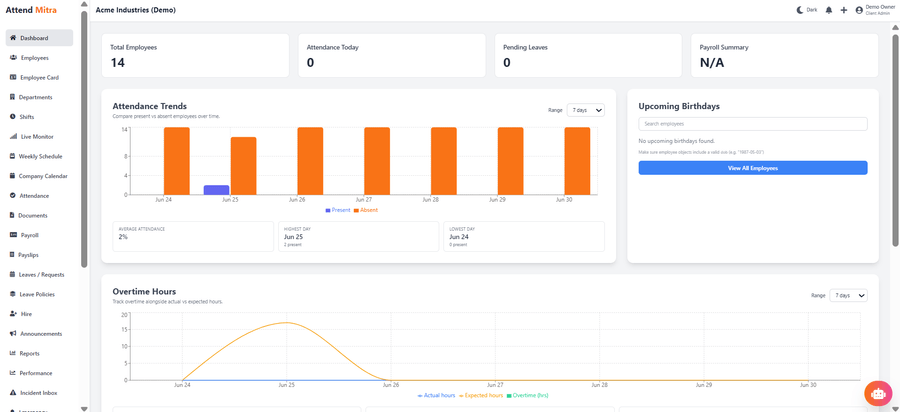This screenshot has width=900, height=412.
Task: Click the Attend Mitra logo
Action: (31, 10)
